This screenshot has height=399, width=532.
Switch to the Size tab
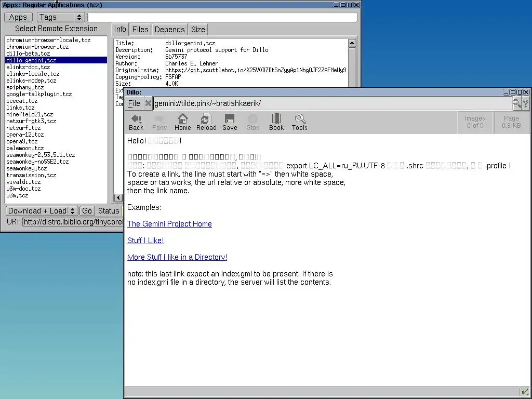point(198,30)
